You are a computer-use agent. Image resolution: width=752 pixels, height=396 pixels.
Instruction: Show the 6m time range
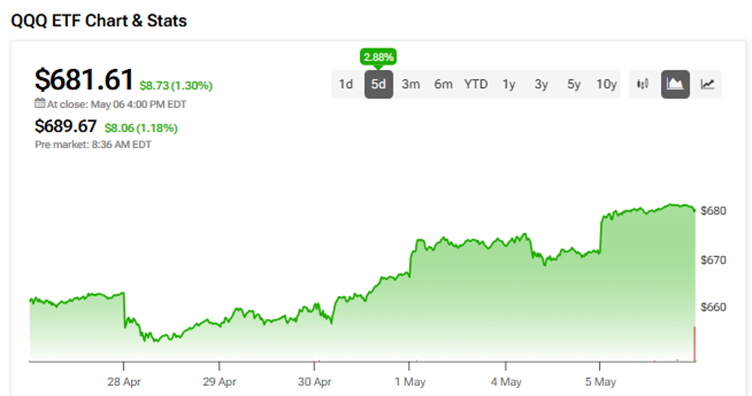pyautogui.click(x=443, y=84)
